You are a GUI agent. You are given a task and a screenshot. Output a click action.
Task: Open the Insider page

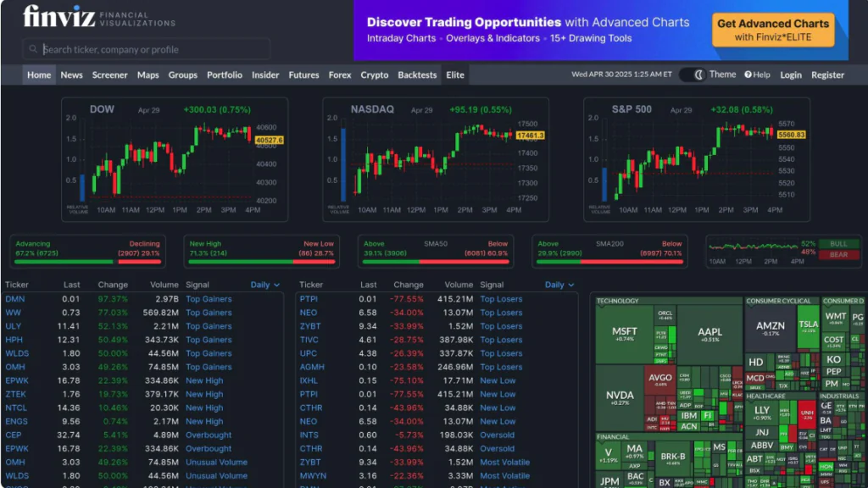click(x=265, y=75)
